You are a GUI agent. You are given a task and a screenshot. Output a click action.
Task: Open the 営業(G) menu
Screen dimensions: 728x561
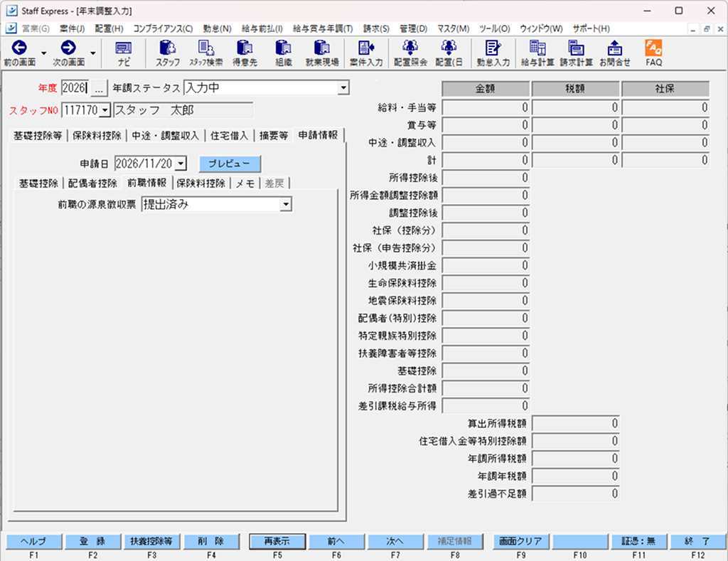36,28
